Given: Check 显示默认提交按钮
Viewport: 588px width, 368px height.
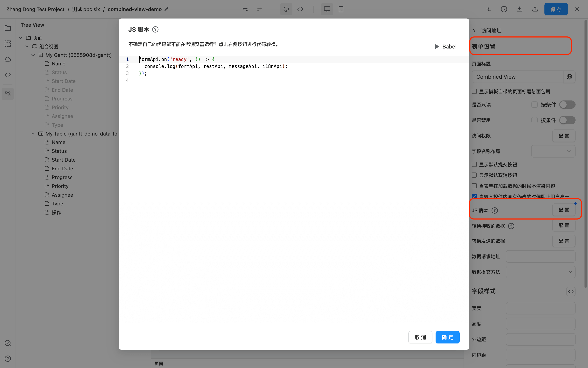Looking at the screenshot, I should pos(474,164).
